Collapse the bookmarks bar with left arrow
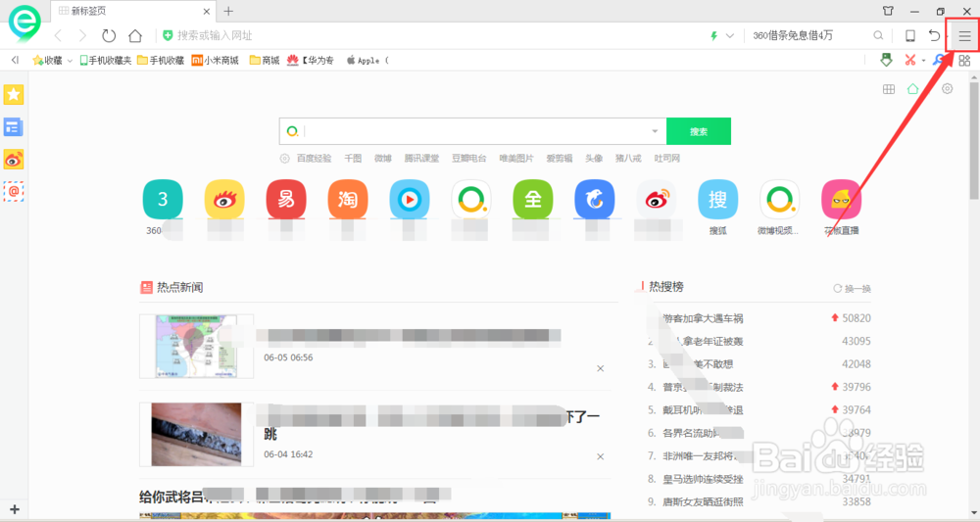 click(15, 60)
